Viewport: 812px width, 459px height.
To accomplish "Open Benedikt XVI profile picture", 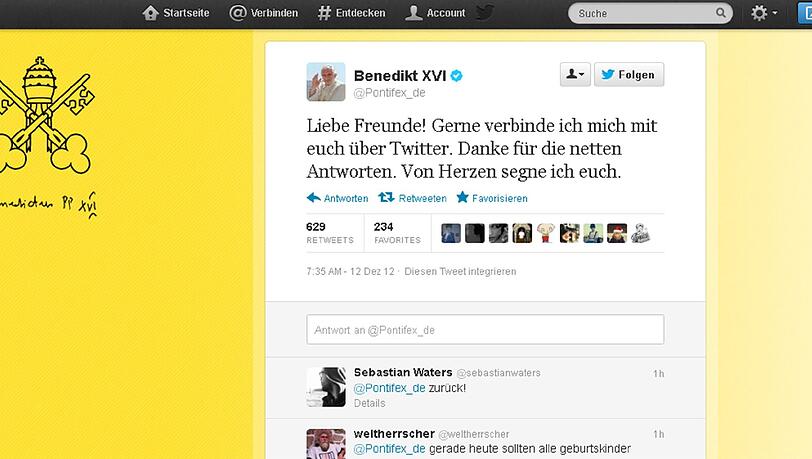I will coord(326,82).
